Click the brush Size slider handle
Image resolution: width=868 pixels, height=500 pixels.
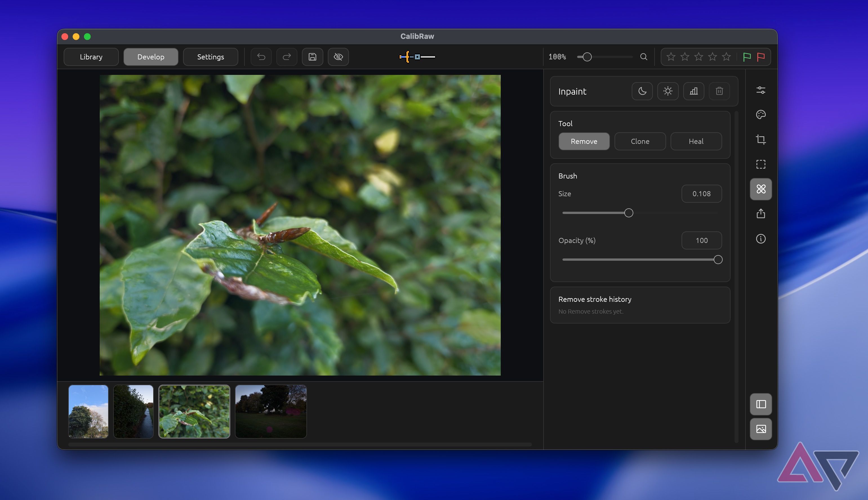point(629,213)
